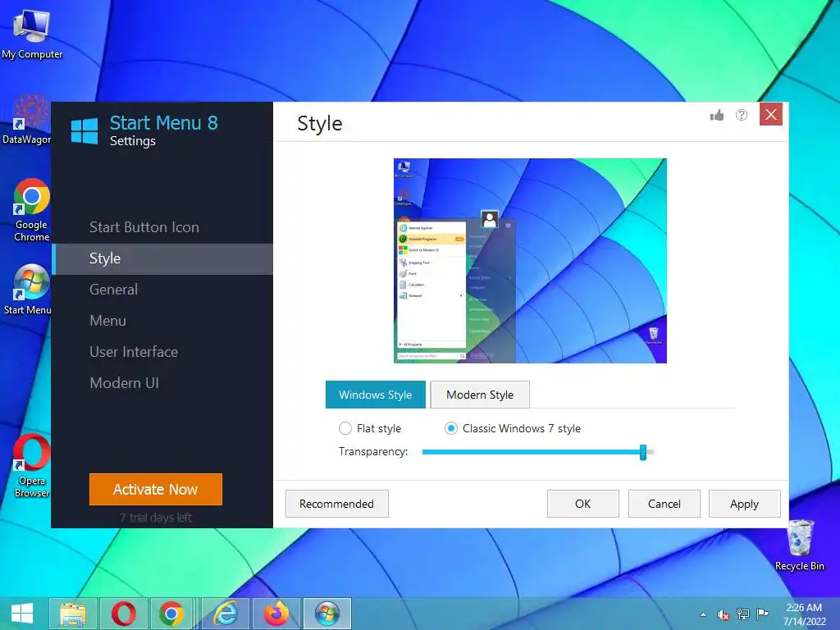Open the Menu settings section
This screenshot has width=840, height=630.
pos(162,321)
